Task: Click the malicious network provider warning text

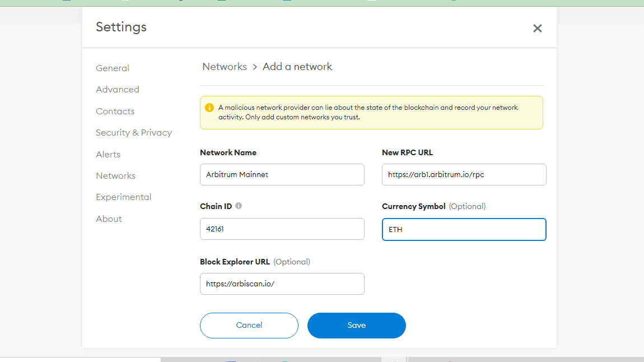Action: coord(368,112)
